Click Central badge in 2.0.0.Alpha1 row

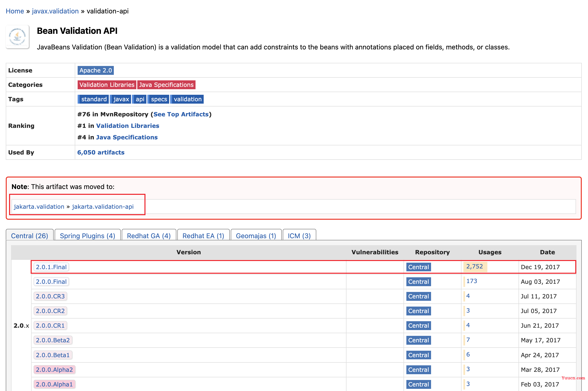pyautogui.click(x=418, y=385)
